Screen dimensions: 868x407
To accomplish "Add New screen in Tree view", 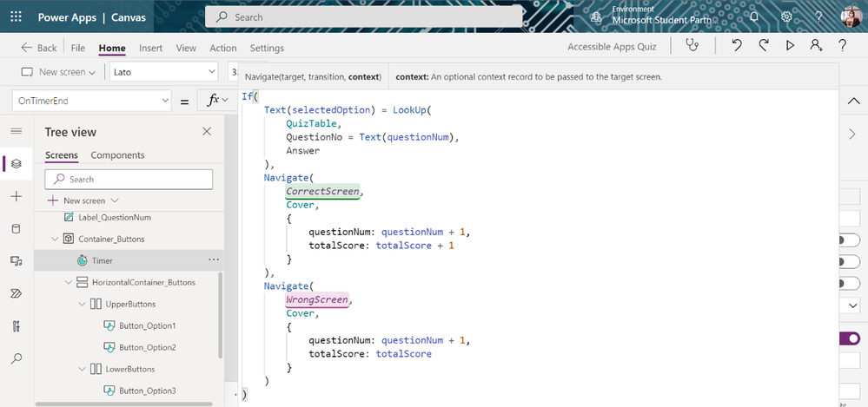I will tap(83, 200).
